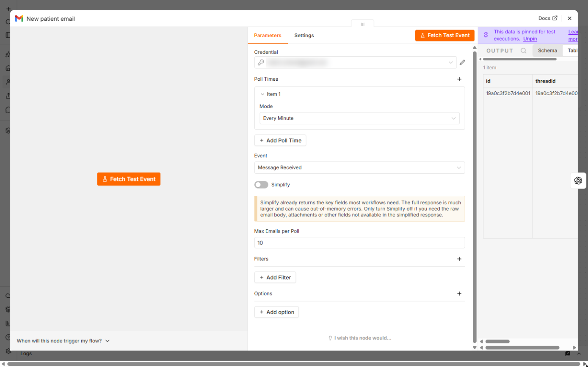
Task: Toggle the Simplify switch
Action: pos(261,185)
